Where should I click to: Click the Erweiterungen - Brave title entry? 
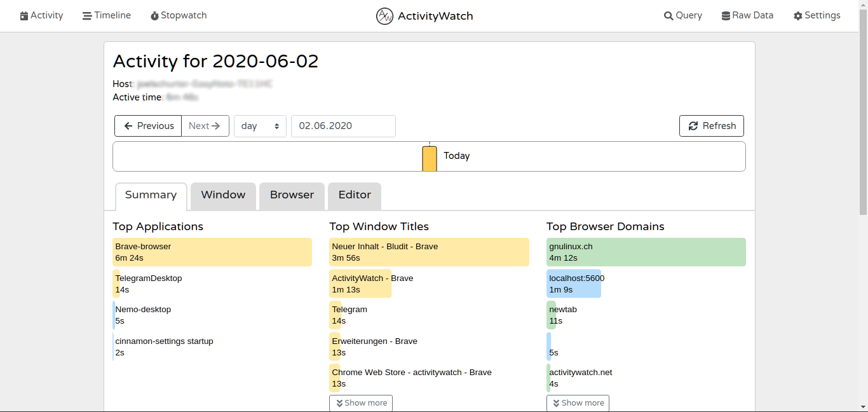pos(374,347)
